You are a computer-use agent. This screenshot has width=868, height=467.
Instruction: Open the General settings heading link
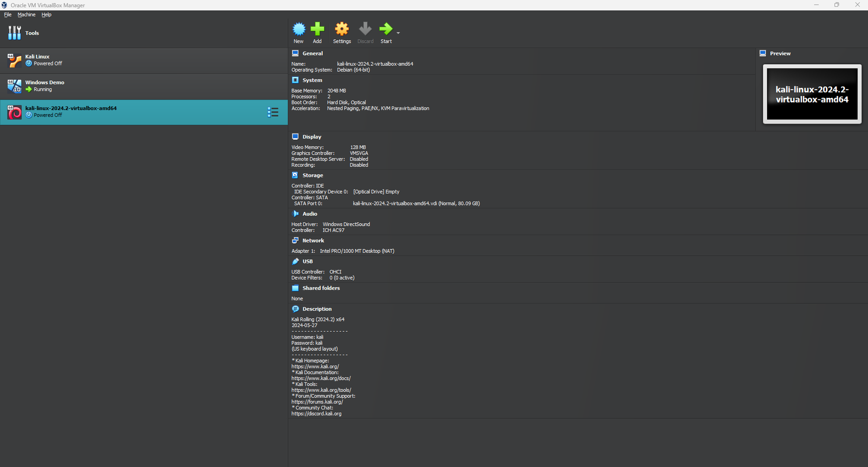(x=312, y=53)
